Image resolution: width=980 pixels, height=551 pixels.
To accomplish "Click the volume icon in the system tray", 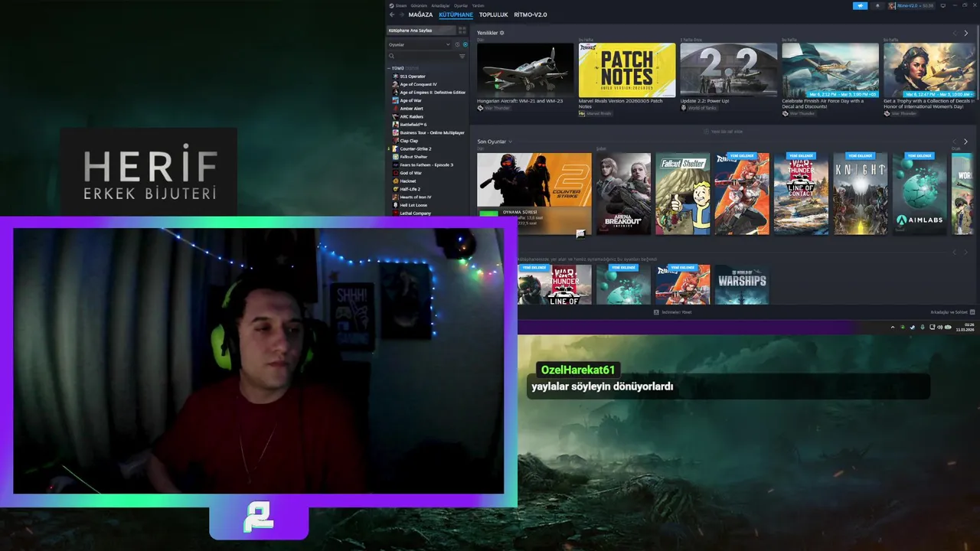I will (941, 327).
